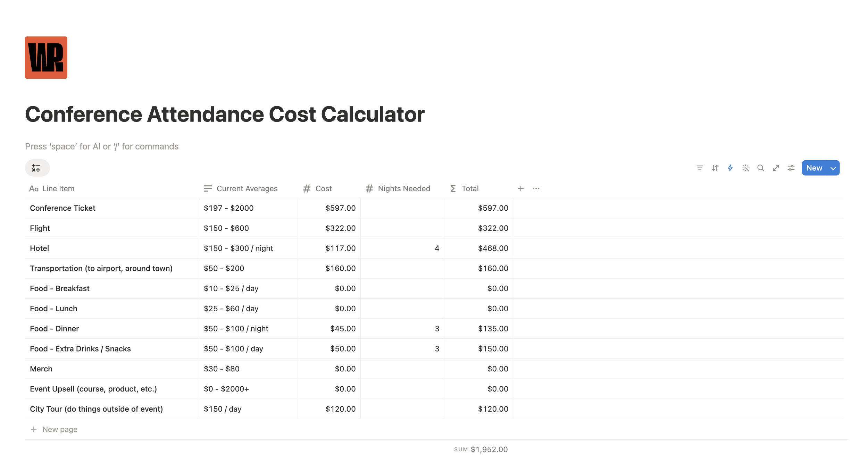Open automations with the lightning bolt icon
The width and height of the screenshot is (868, 472).
730,168
